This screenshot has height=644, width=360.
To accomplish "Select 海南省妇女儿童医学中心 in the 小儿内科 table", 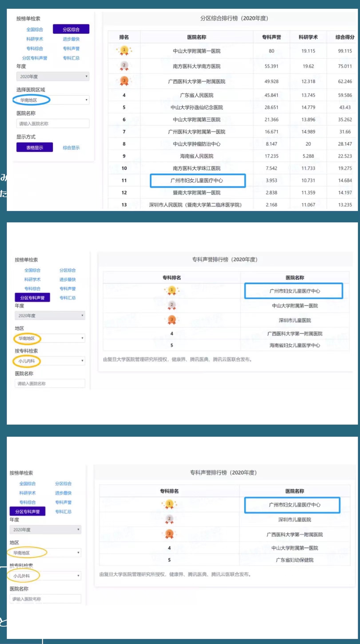I will pyautogui.click(x=294, y=345).
